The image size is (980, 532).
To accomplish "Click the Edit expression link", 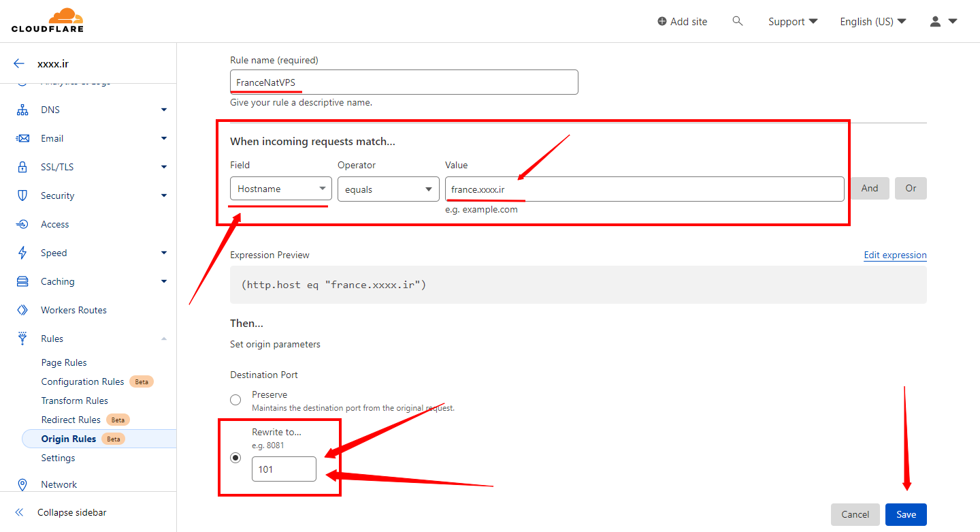I will coord(895,255).
